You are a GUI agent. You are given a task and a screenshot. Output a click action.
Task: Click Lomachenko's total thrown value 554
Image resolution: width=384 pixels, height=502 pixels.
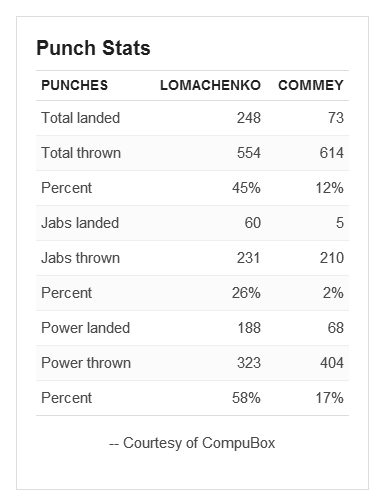[x=249, y=153]
